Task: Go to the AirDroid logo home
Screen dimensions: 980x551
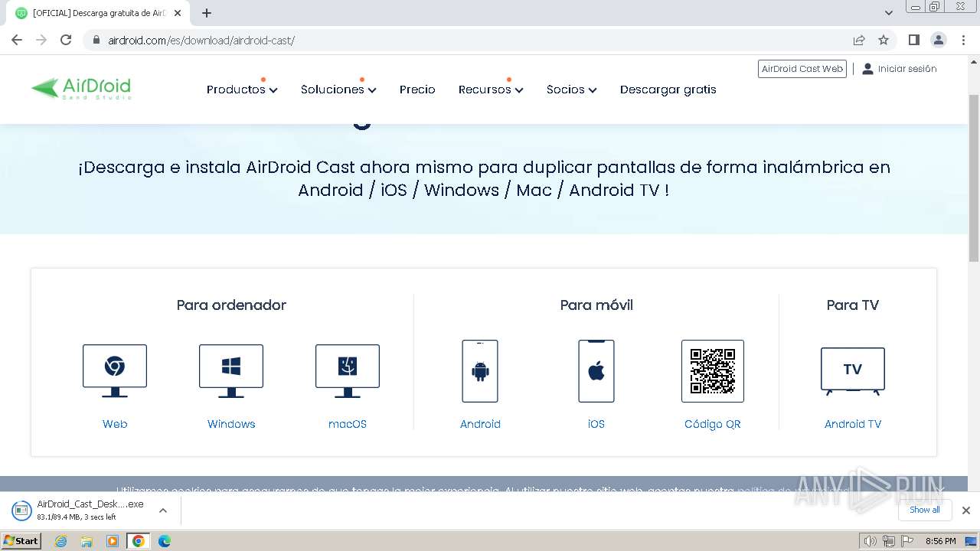Action: point(81,89)
